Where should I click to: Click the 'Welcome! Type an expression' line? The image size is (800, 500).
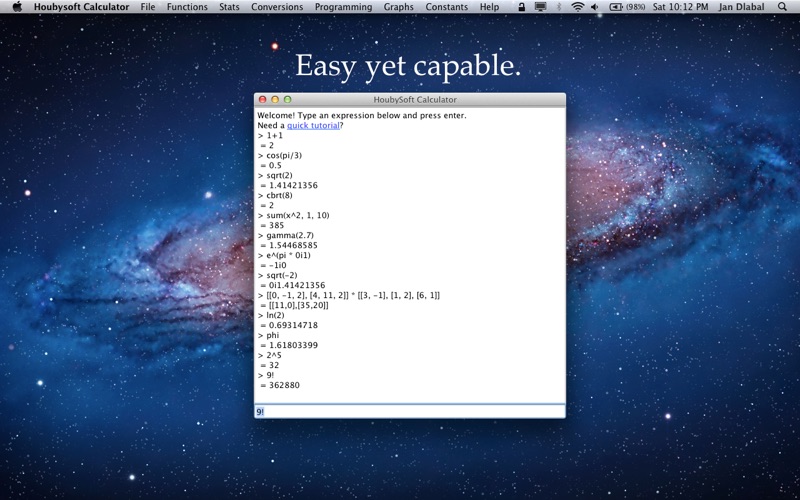pos(362,115)
